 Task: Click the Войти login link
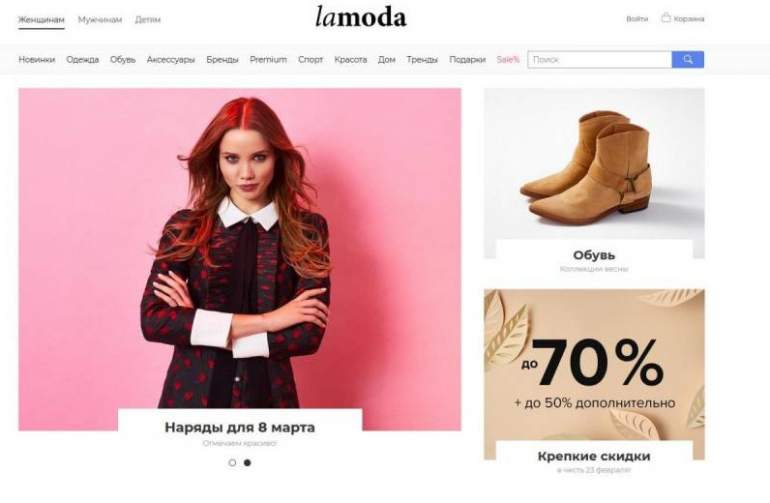tap(637, 19)
